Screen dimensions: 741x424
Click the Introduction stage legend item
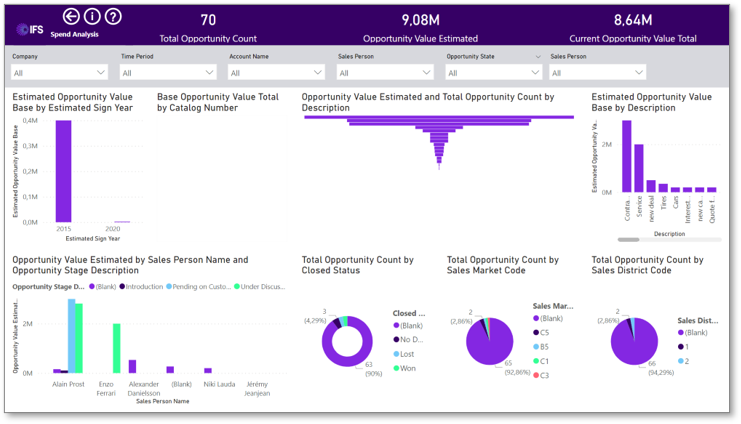click(x=141, y=286)
